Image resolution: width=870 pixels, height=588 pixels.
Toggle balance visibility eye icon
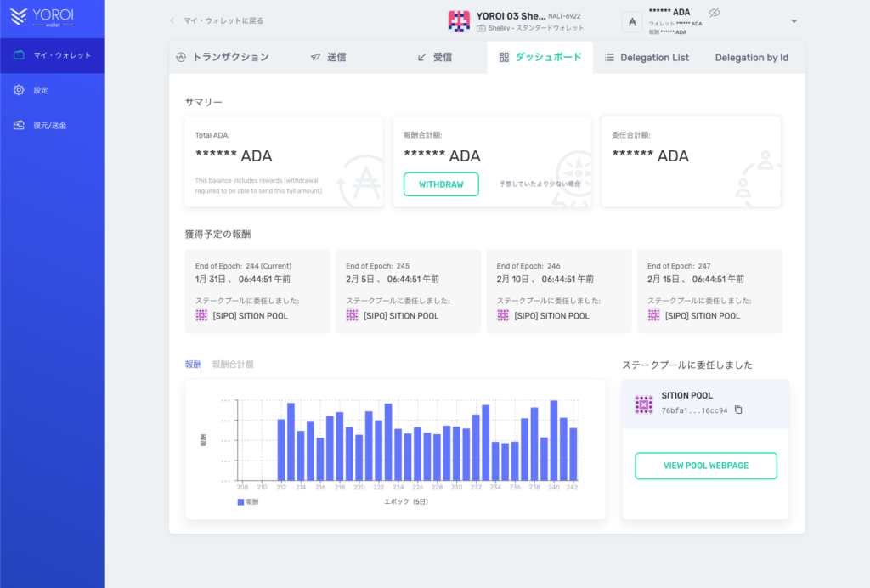click(x=715, y=12)
